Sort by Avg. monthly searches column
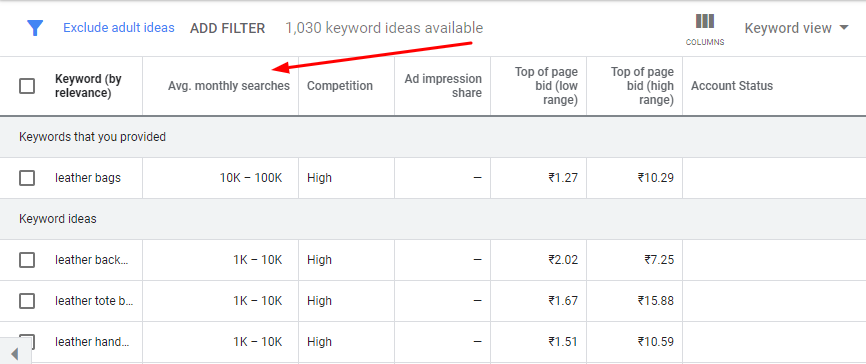 tap(229, 86)
